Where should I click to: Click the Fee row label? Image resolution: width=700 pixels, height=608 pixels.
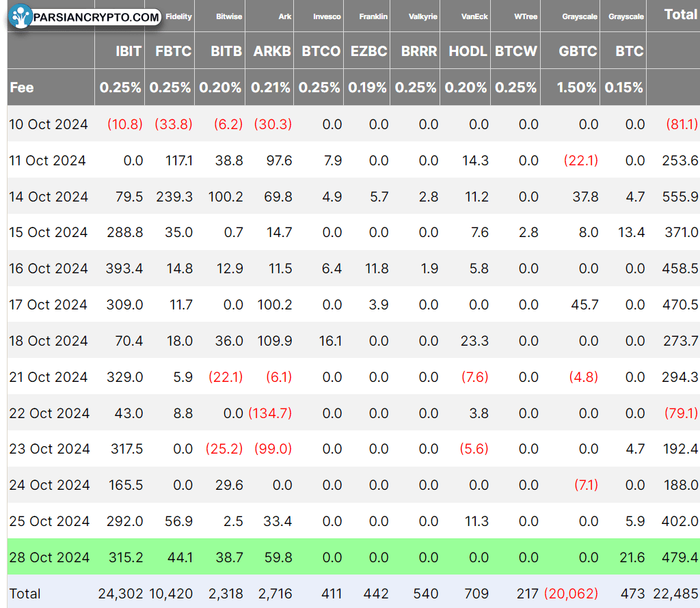click(21, 87)
